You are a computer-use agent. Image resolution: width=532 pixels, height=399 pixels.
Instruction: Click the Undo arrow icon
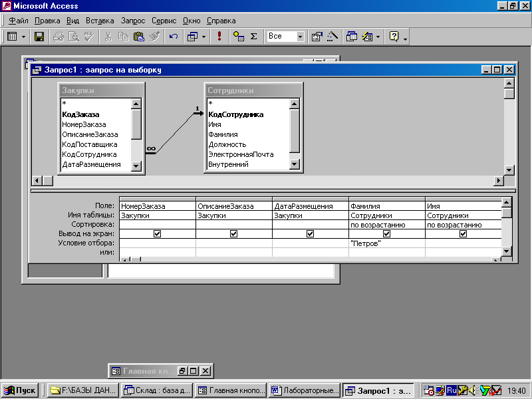(174, 37)
